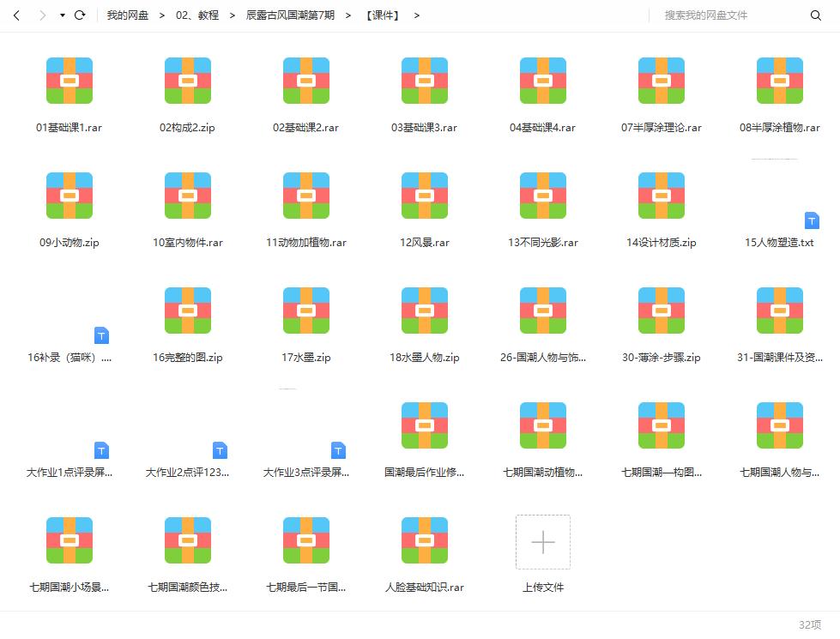The height and width of the screenshot is (639, 840).
Task: Navigate to 辰露古风国潮第7期 breadcrumb
Action: point(290,15)
